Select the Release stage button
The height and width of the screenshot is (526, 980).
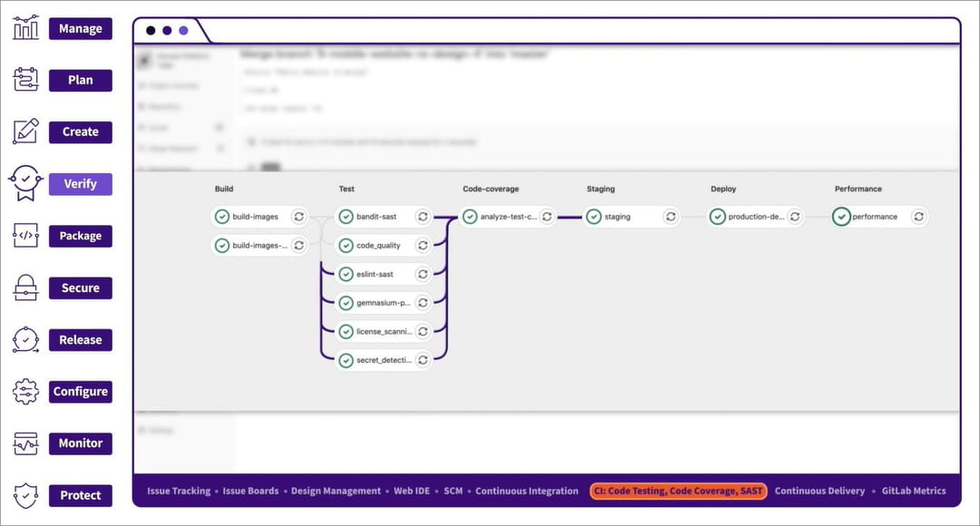click(81, 340)
